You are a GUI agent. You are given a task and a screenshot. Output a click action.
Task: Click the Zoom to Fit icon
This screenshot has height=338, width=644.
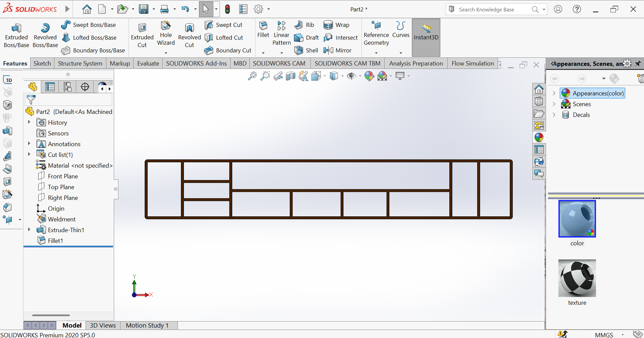click(252, 76)
